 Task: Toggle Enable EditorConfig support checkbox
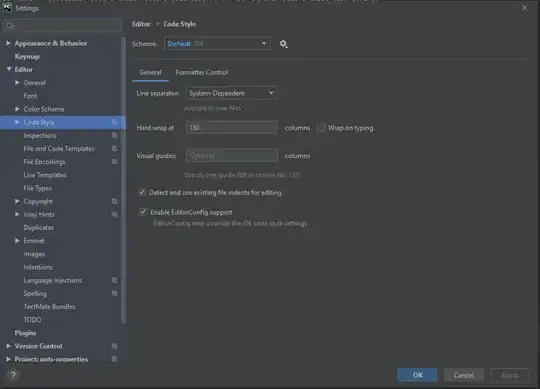143,212
